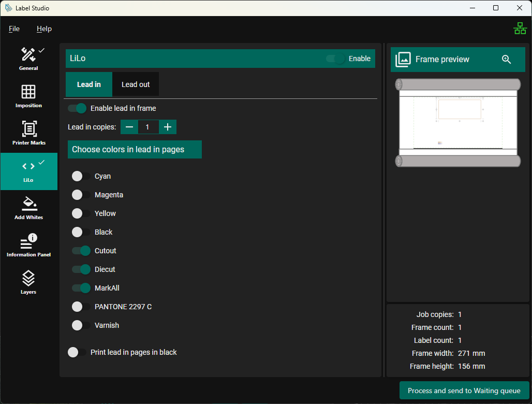This screenshot has width=532, height=404.
Task: Click the zoom magnifier in Frame preview
Action: [x=506, y=60]
